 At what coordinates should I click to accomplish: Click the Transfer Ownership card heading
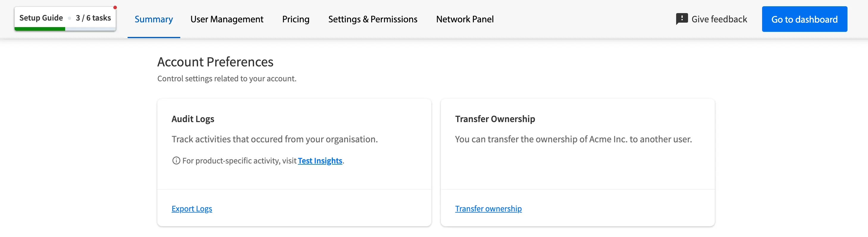click(495, 119)
